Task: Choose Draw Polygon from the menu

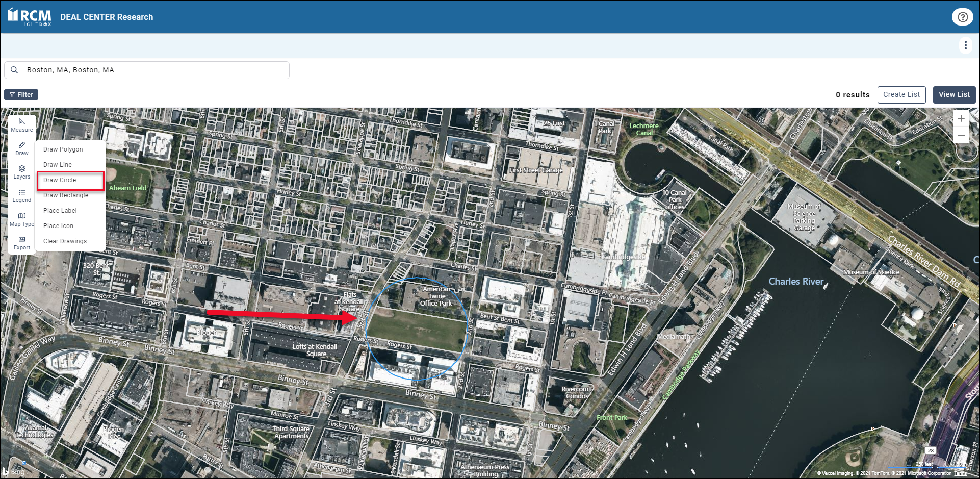Action: coord(63,149)
